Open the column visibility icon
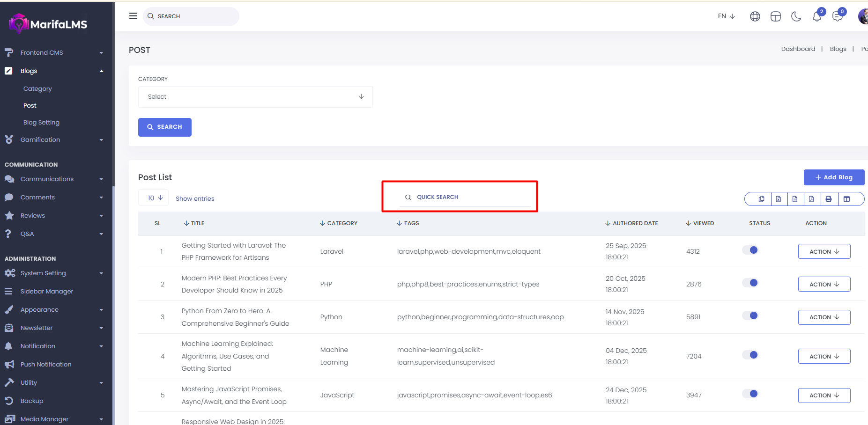The height and width of the screenshot is (425, 868). 846,199
